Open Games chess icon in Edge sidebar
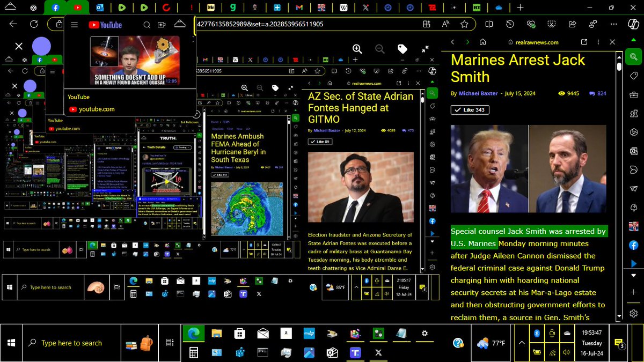The height and width of the screenshot is (362, 644). coord(633,113)
